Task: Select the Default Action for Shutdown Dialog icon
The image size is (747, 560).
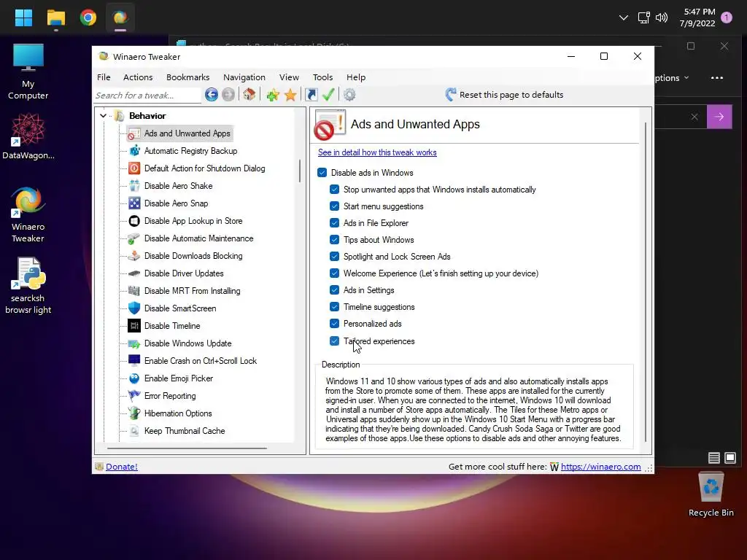Action: (134, 168)
